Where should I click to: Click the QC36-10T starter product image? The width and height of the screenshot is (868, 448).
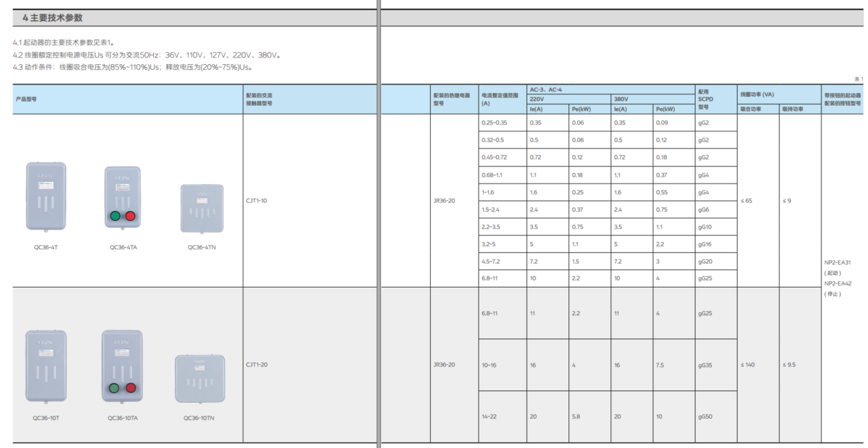click(46, 365)
